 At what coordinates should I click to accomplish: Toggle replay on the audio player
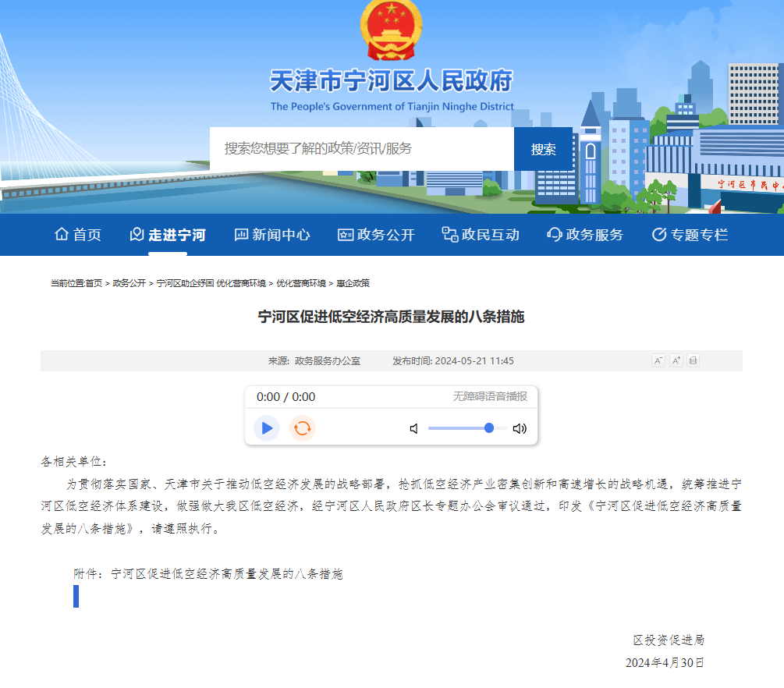[302, 428]
